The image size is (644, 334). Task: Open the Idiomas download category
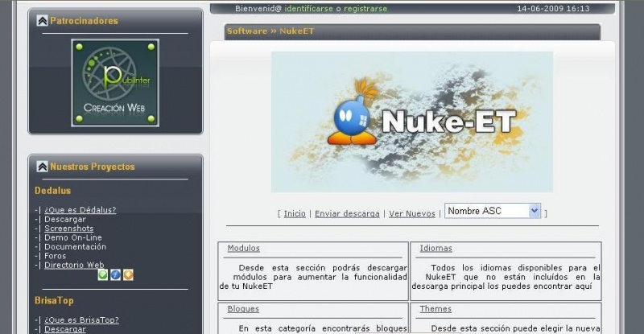click(436, 248)
